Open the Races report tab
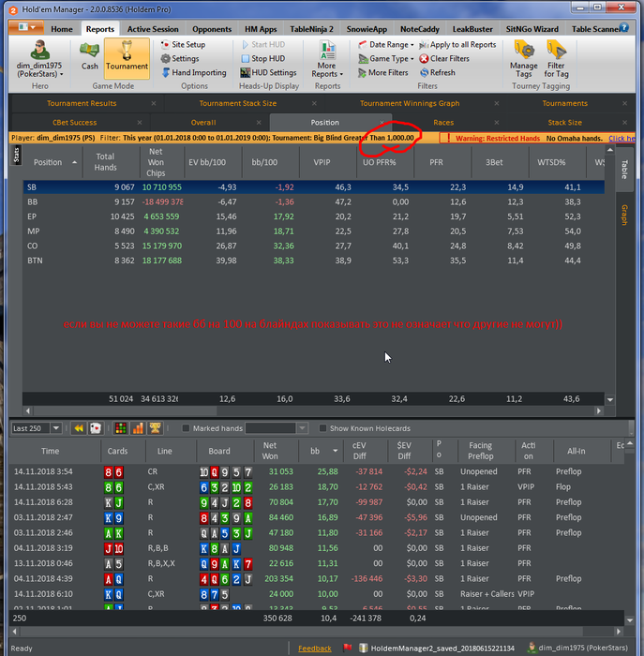Screen dimensions: 644x656 (x=443, y=123)
